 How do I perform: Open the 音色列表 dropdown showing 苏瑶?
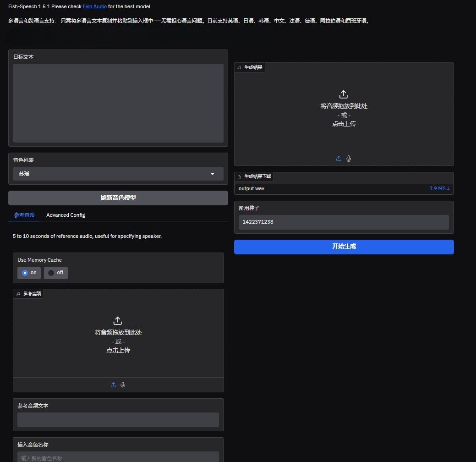tap(110, 174)
